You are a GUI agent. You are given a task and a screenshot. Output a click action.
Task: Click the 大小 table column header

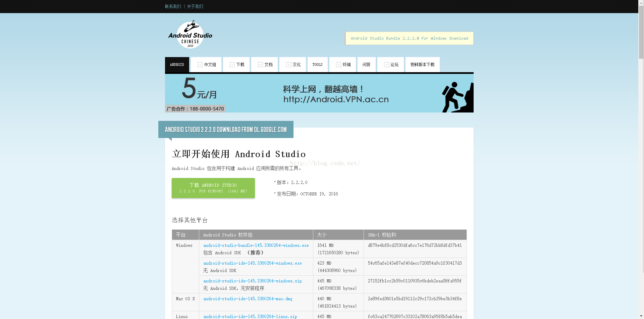[338, 235]
